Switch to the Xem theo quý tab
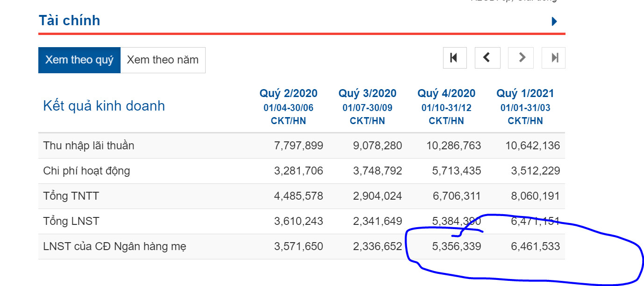Screen dimensions: 644x286 [79, 60]
